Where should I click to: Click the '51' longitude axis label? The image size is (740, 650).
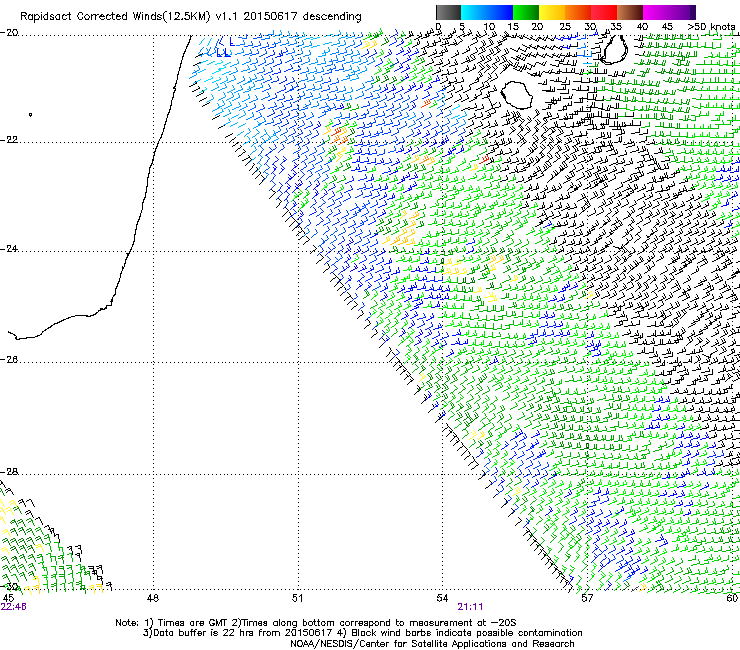(297, 599)
